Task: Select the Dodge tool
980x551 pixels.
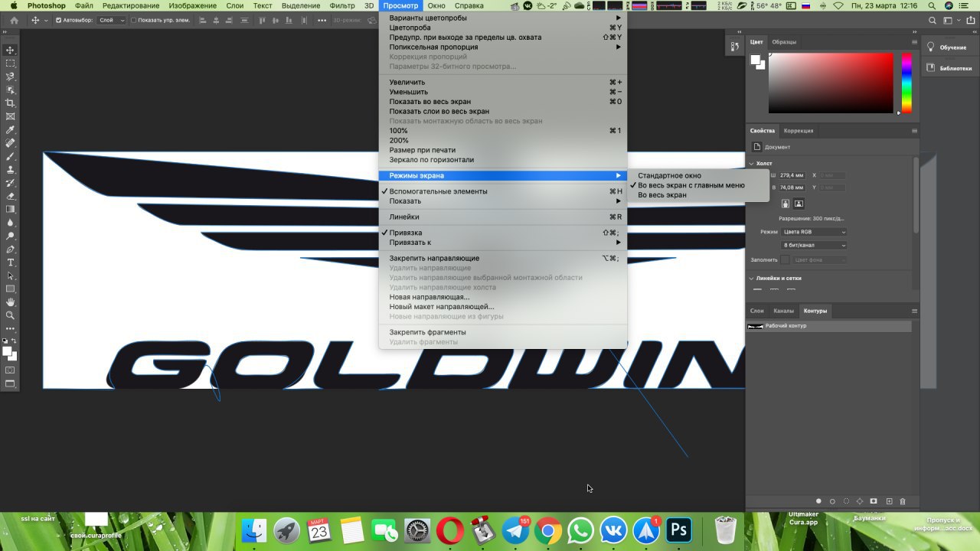Action: pyautogui.click(x=11, y=236)
